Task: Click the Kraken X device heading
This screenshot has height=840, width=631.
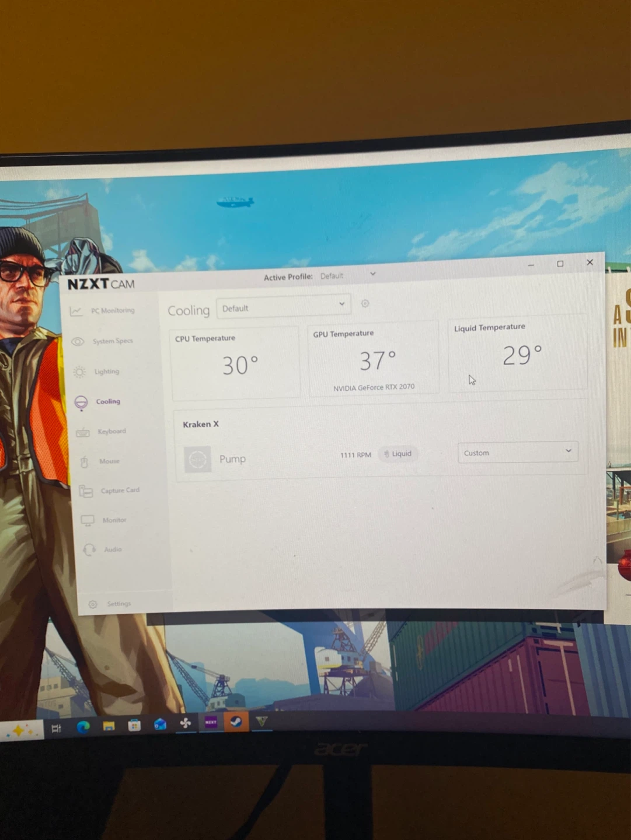Action: [x=201, y=424]
